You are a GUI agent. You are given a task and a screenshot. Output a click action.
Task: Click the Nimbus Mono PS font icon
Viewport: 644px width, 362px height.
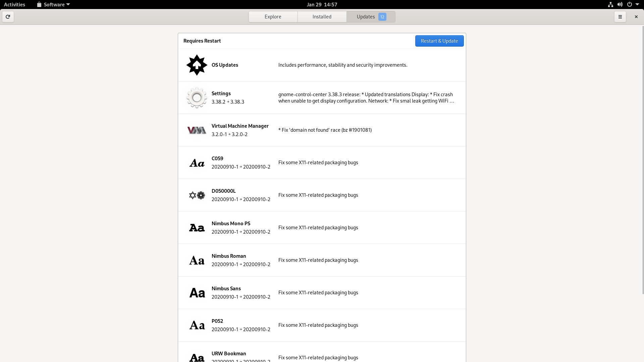[196, 227]
